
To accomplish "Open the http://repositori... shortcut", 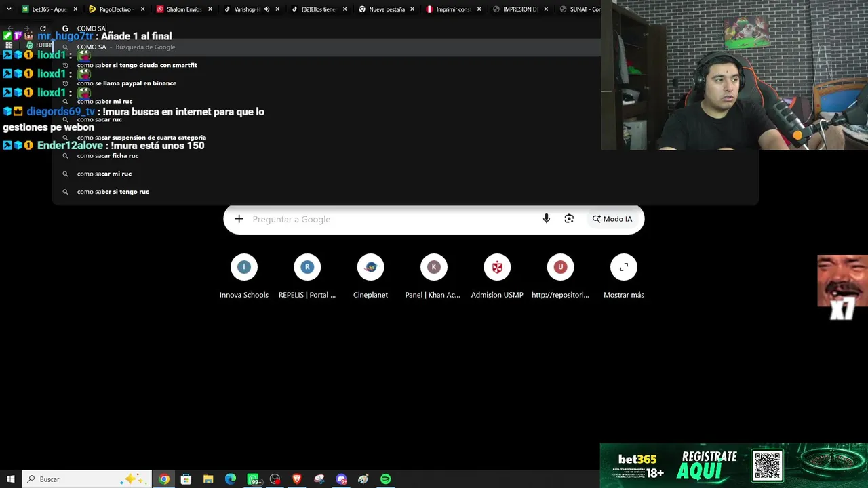I will pos(560,277).
